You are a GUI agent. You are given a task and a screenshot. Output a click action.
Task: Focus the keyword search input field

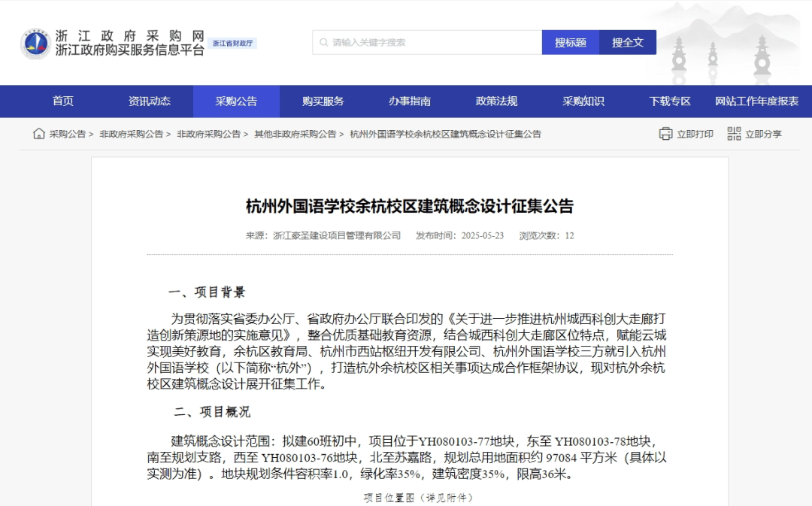tap(427, 42)
